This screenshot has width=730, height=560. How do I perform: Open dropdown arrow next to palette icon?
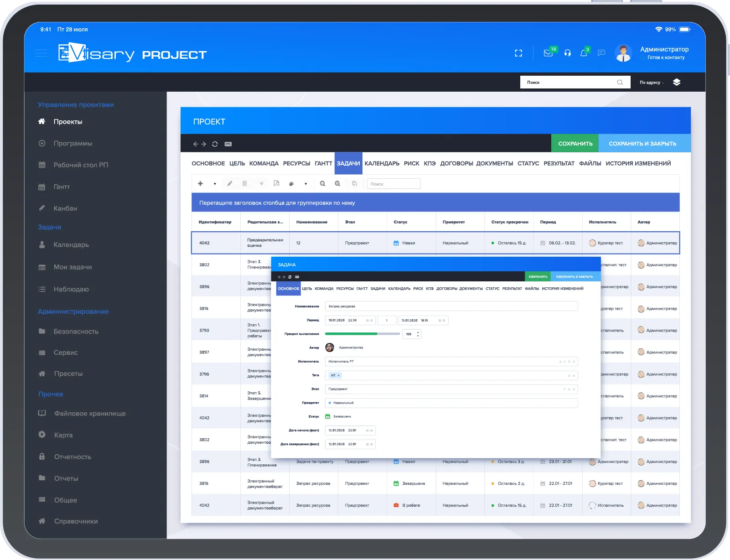click(305, 184)
